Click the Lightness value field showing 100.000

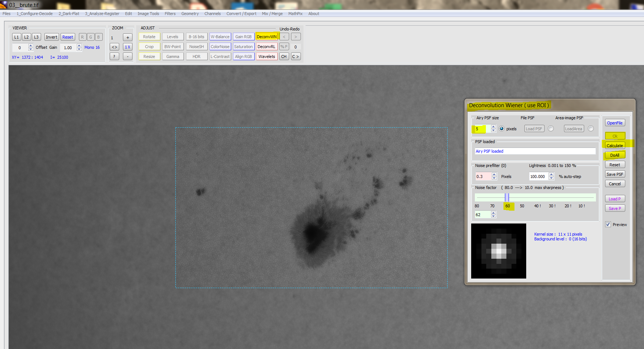point(539,177)
